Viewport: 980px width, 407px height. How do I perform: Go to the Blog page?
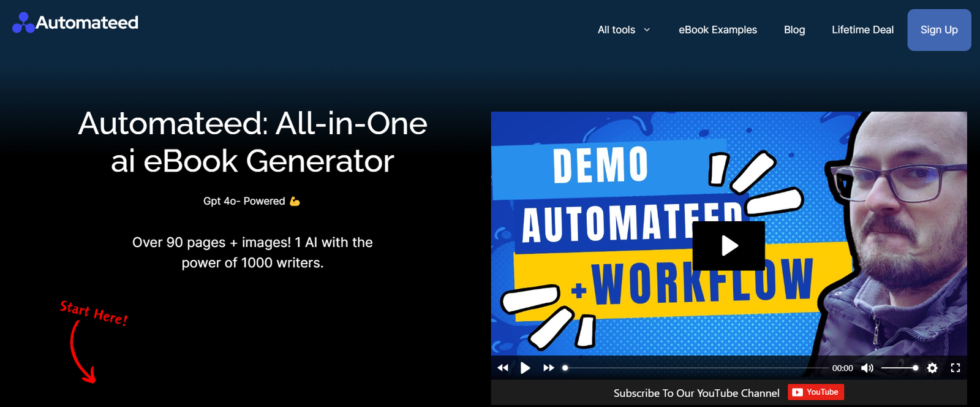(794, 30)
